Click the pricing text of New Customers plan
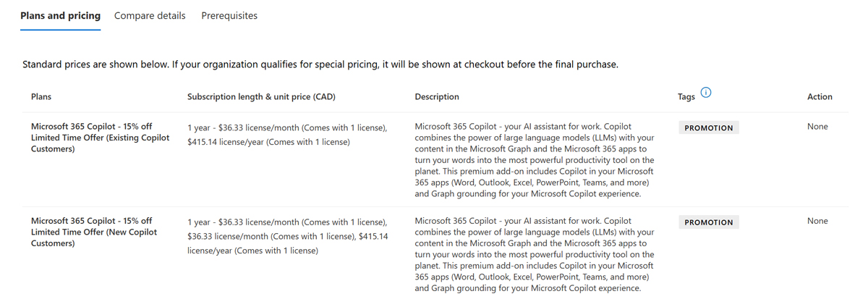The image size is (868, 294). click(287, 237)
